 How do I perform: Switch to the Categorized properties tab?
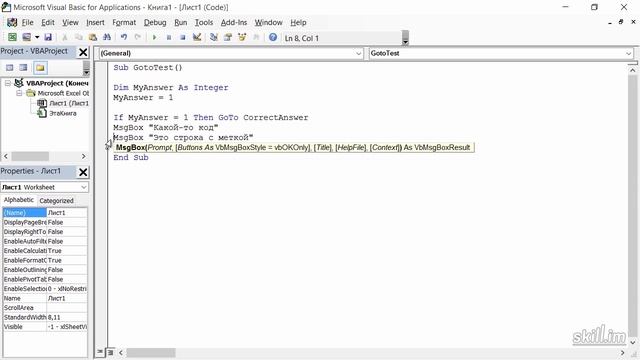(x=56, y=200)
